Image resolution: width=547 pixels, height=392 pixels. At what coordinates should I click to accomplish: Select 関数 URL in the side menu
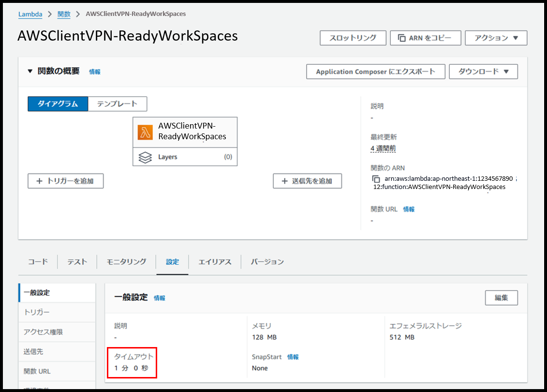click(57, 371)
